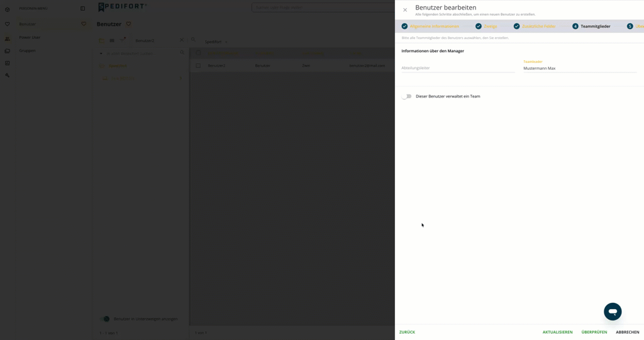This screenshot has height=340, width=644.
Task: Go to the Zusätzliche Felder step
Action: [535, 26]
